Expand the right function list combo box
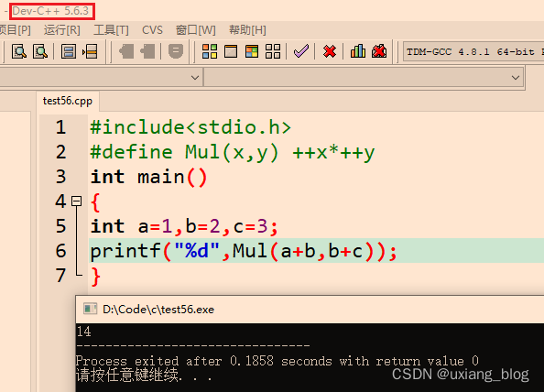Viewport: 544px width, 392px height. point(516,77)
